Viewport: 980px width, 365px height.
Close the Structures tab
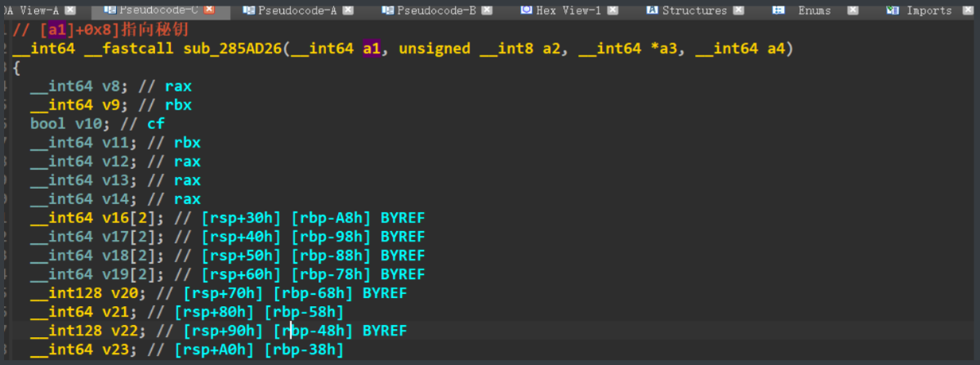pos(738,11)
